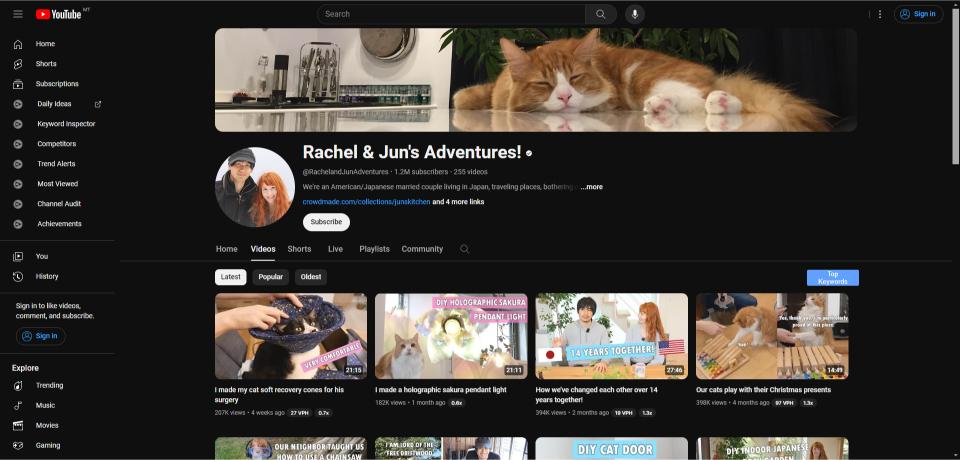Viewport: 960px width, 460px height.
Task: Click the '97 VPH' badge on the Christmas presents video
Action: pyautogui.click(x=784, y=403)
